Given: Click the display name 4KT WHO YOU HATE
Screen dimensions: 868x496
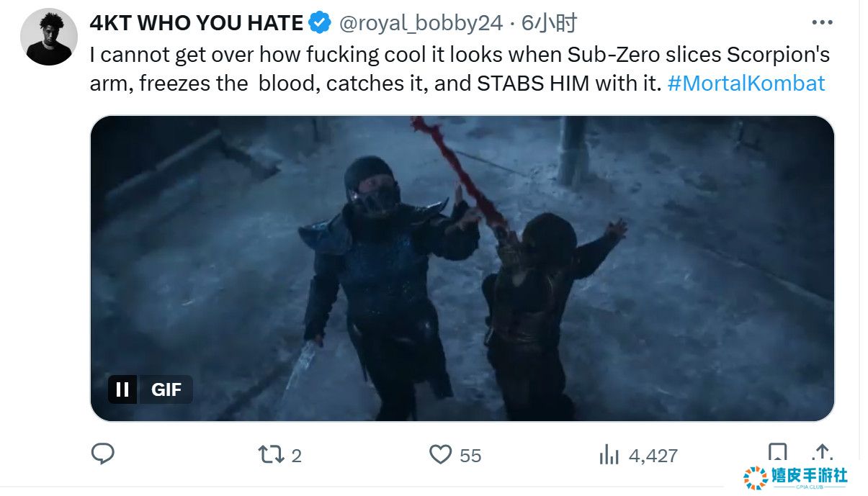Looking at the screenshot, I should coord(196,24).
